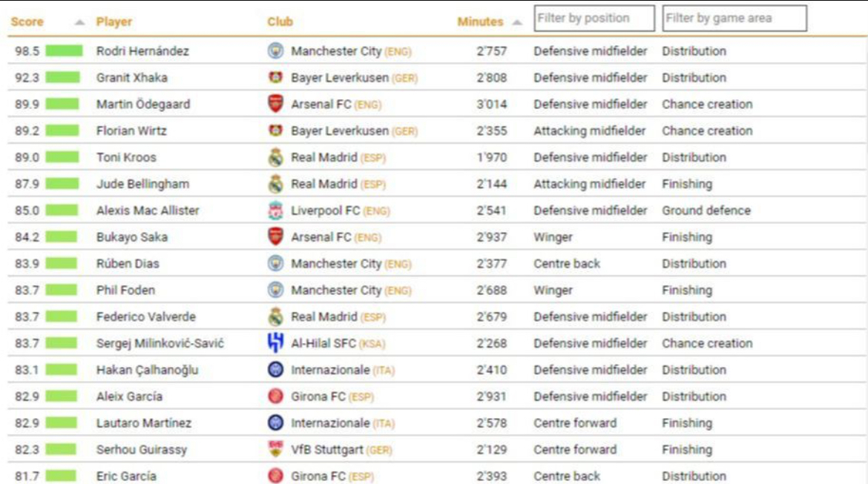This screenshot has width=868, height=484.
Task: Click Internazionale crest in Çalhanoğlu row
Action: click(x=275, y=370)
